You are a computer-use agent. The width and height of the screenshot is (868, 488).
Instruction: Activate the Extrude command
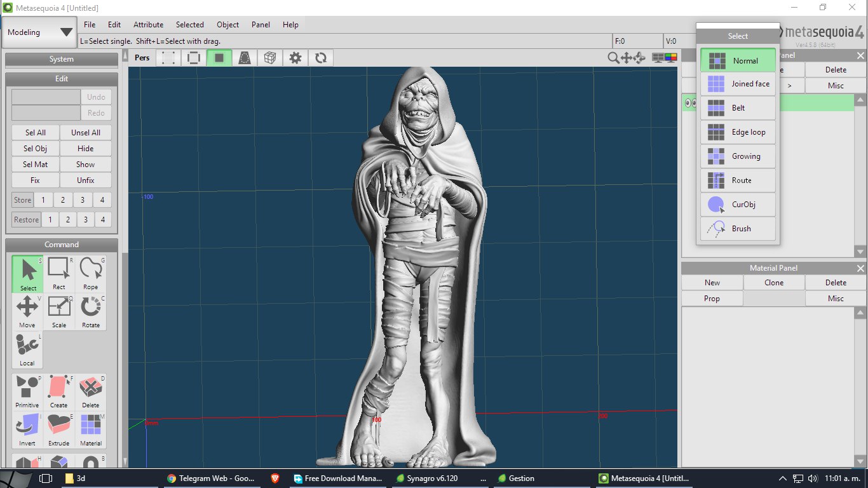point(59,430)
